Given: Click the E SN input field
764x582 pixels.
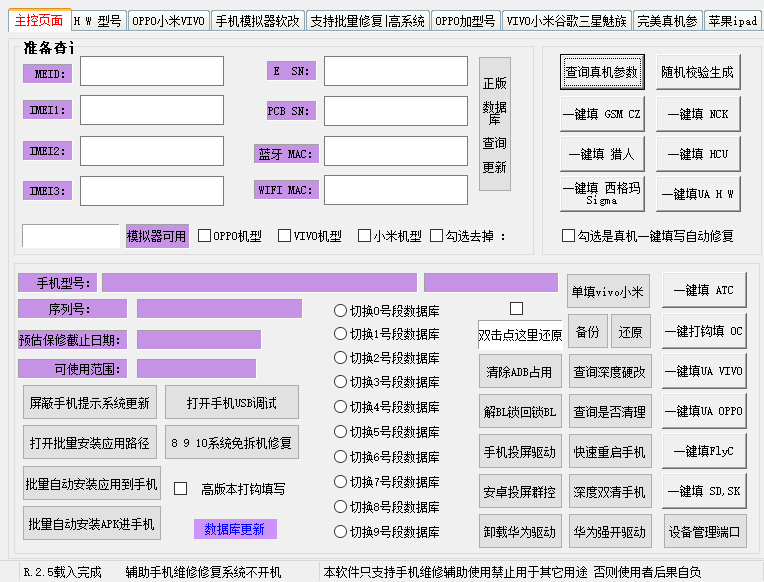Looking at the screenshot, I should 396,71.
